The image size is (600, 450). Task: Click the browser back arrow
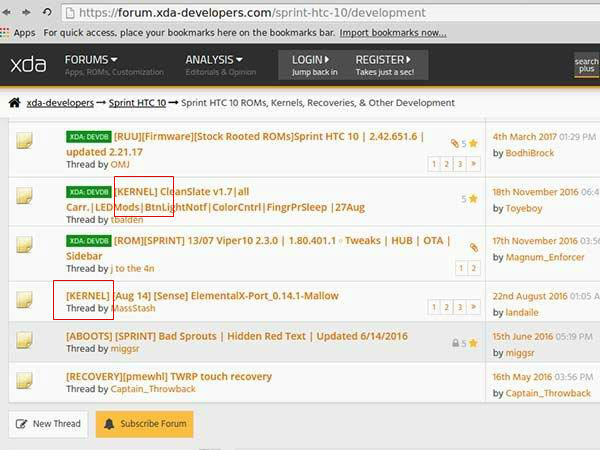[8, 13]
